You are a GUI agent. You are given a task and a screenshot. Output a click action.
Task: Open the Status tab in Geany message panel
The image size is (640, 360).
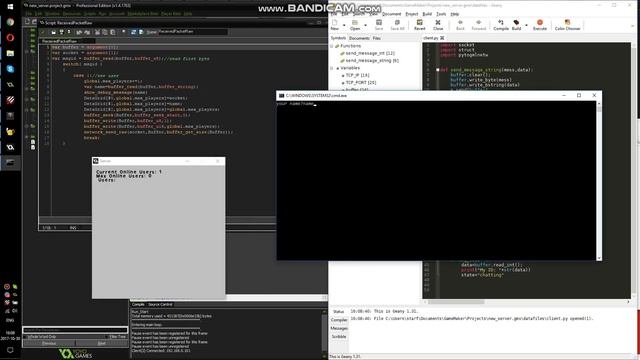338,311
